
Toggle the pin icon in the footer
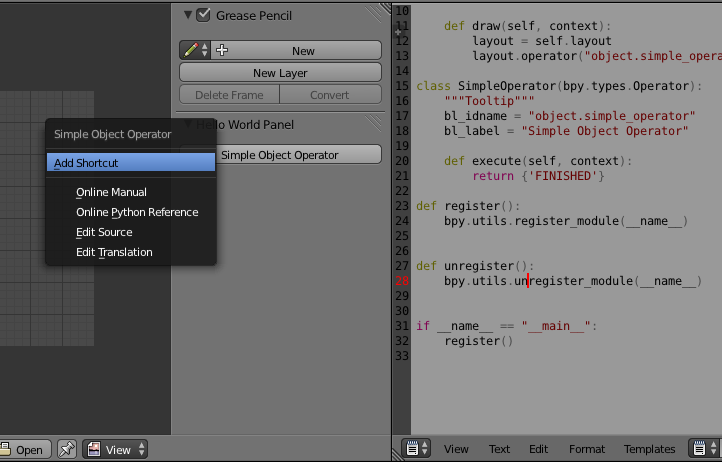pos(67,449)
